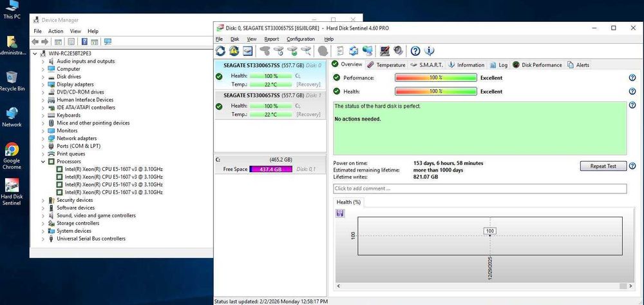This screenshot has width=644, height=305.
Task: Select the SEAGATE ST3300657SS Disk: 0 entry
Action: (270, 75)
